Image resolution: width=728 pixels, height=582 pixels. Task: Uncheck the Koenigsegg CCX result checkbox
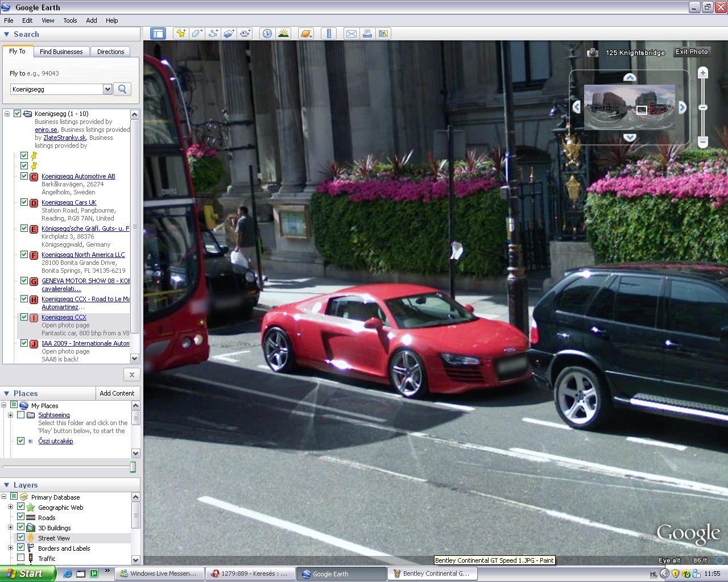pos(24,317)
